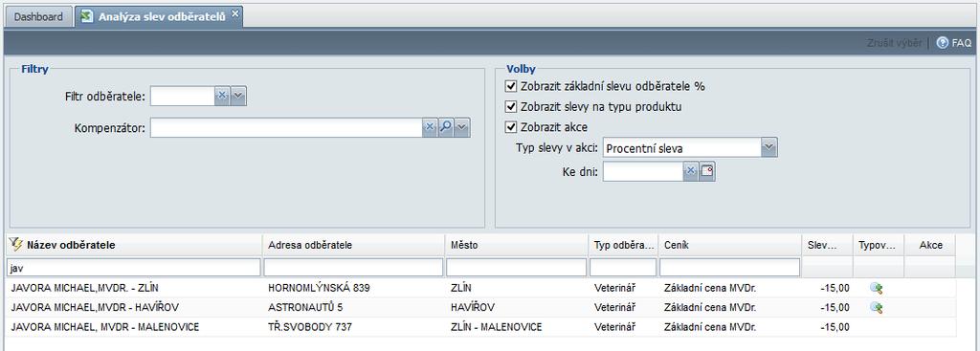Click Veterinář in the HAVÍŘOV row
This screenshot has width=980, height=351.
coord(614,307)
